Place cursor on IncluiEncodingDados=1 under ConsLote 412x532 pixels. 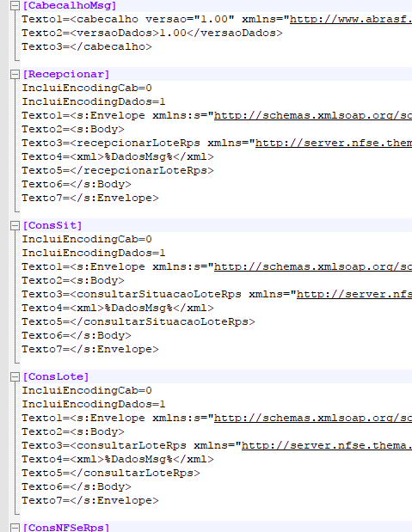94,405
